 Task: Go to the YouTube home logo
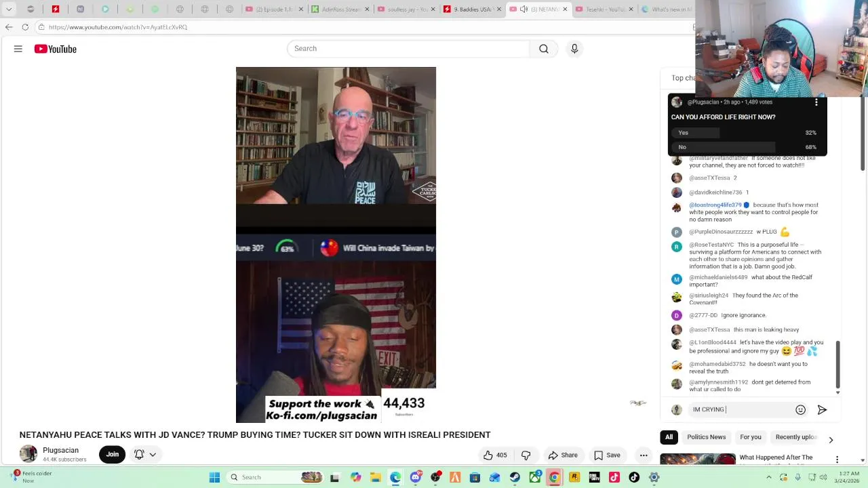point(55,49)
